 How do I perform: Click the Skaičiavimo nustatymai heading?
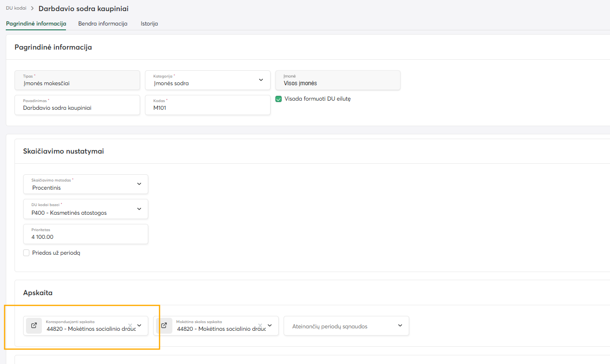[x=64, y=151]
